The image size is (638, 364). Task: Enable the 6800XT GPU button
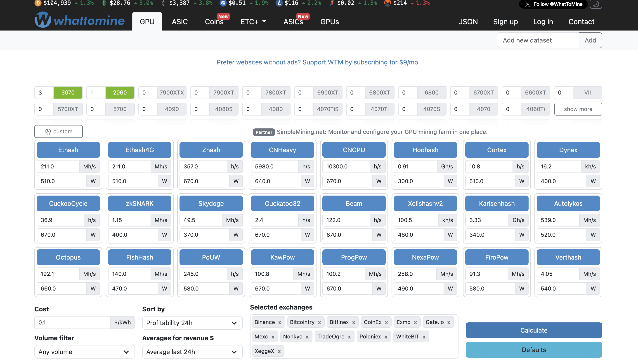380,92
